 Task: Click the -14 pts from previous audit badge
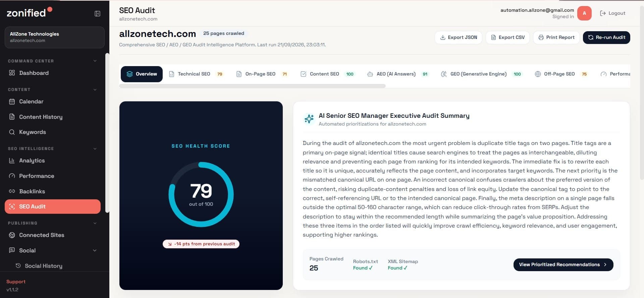201,244
